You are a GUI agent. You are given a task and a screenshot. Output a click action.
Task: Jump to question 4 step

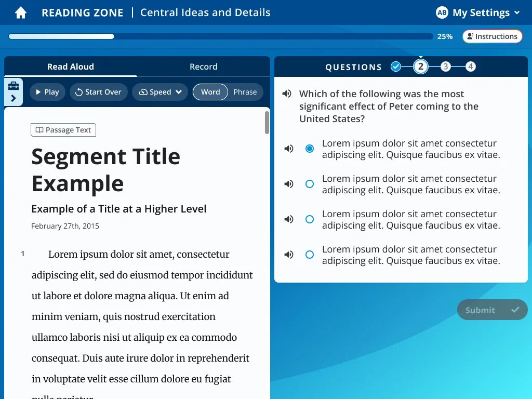tap(471, 66)
